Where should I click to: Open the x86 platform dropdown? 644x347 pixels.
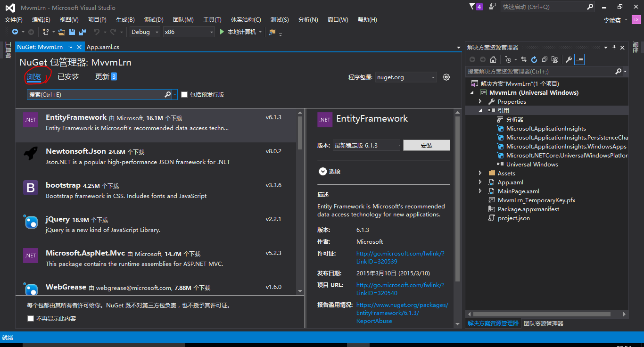pyautogui.click(x=189, y=32)
